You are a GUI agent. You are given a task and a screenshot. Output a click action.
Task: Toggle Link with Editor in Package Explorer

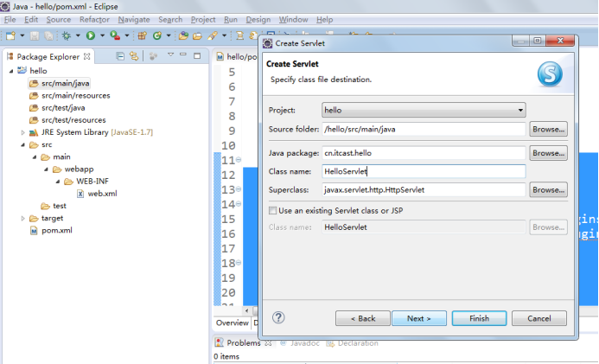coord(134,56)
